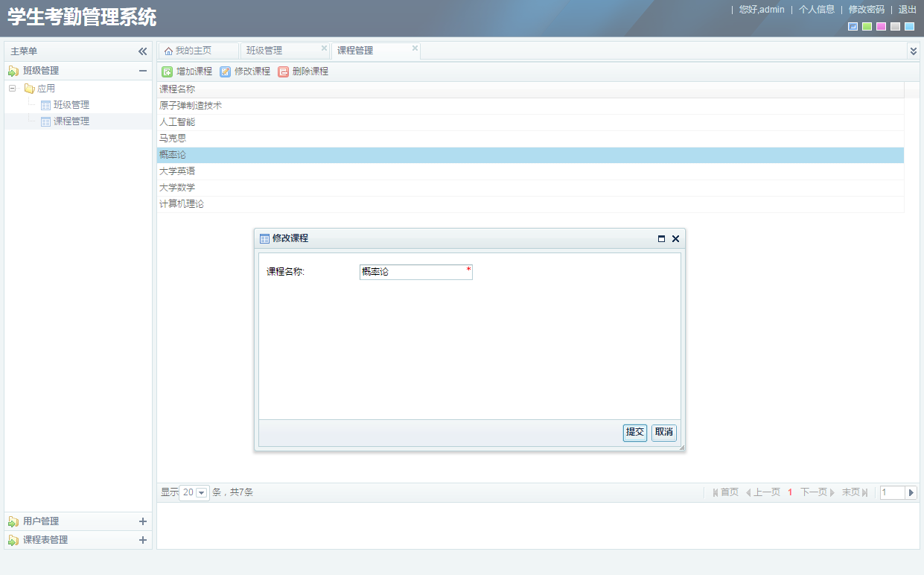Click the 您好,admin greeting text
This screenshot has height=575, width=924.
[762, 10]
